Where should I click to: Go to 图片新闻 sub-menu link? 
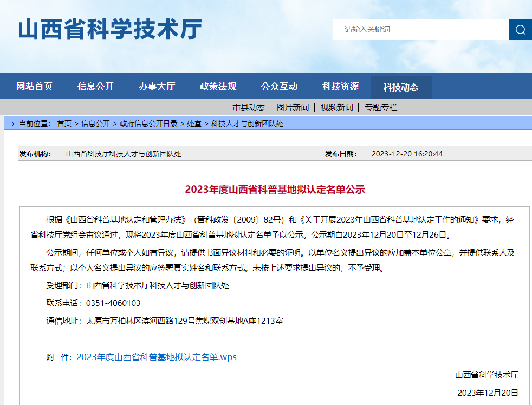(x=293, y=107)
